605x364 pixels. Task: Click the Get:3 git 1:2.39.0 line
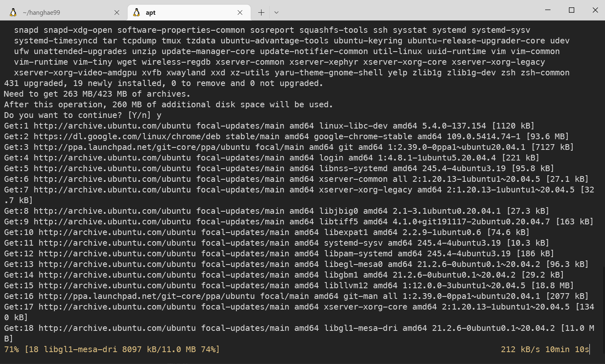point(289,147)
